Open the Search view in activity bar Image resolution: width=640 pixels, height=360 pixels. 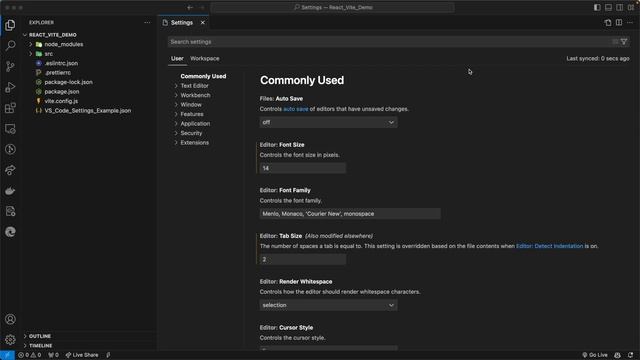click(x=10, y=45)
